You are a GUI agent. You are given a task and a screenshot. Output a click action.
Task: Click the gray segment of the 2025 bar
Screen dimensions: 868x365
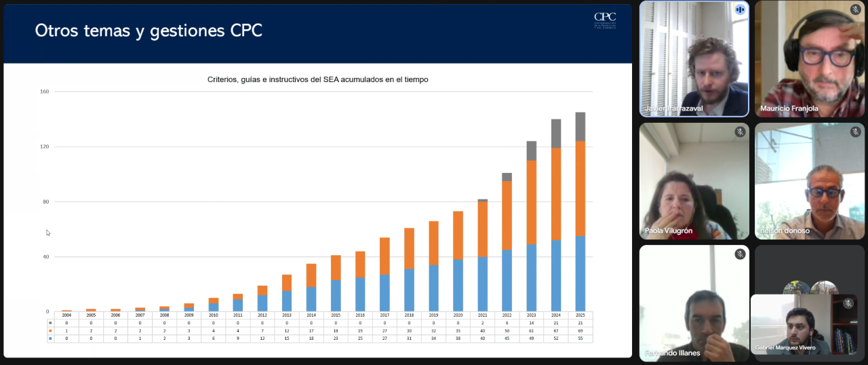click(x=580, y=127)
